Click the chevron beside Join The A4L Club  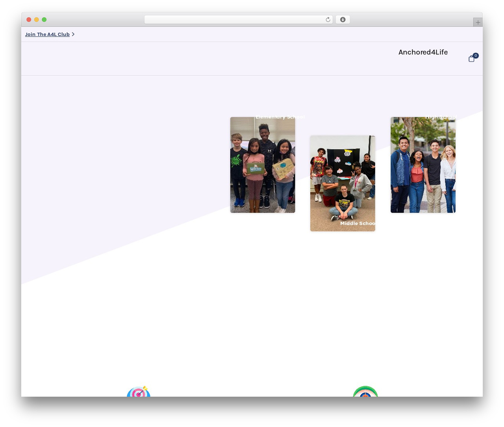click(73, 34)
